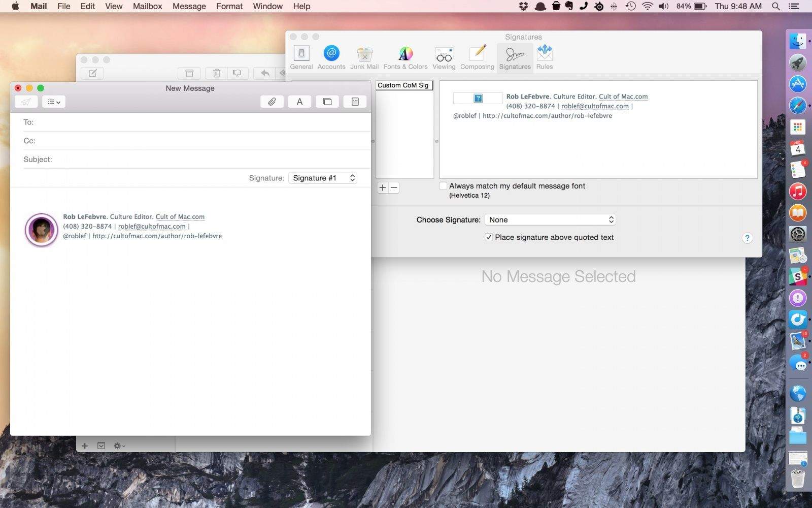Viewport: 812px width, 508px height.
Task: Switch to the Rules preferences pane
Action: (544, 56)
